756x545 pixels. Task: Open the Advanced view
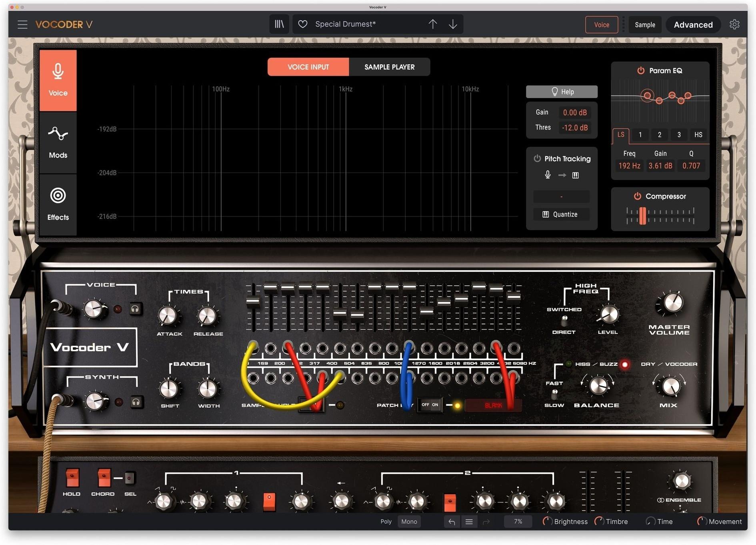click(x=693, y=24)
